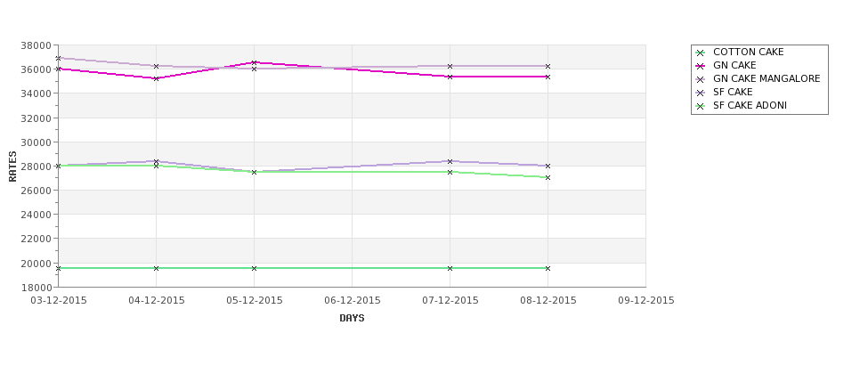Select the COTTON CAKE legend label
The height and width of the screenshot is (382, 868).
coord(749,52)
